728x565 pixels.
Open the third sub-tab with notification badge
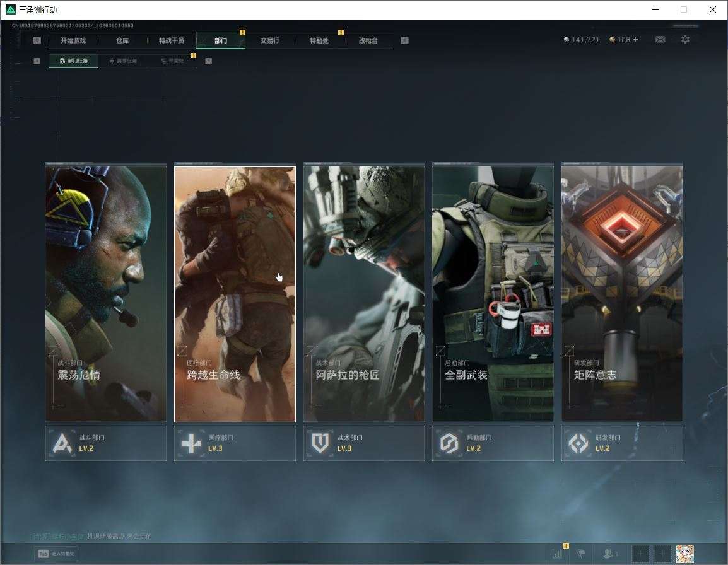point(172,61)
